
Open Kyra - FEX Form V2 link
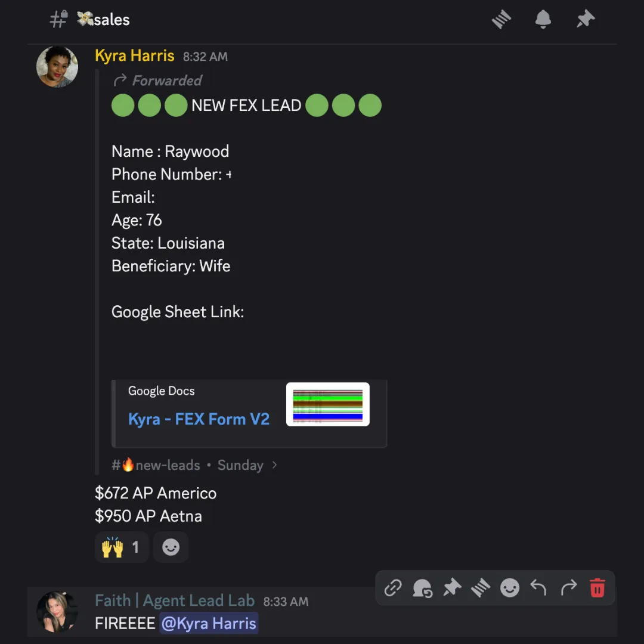click(x=199, y=419)
